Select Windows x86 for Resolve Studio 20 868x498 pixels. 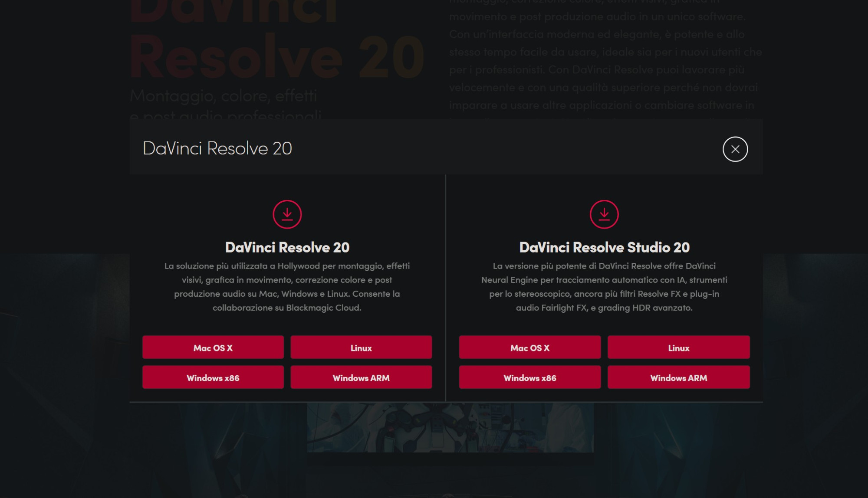[x=529, y=377]
